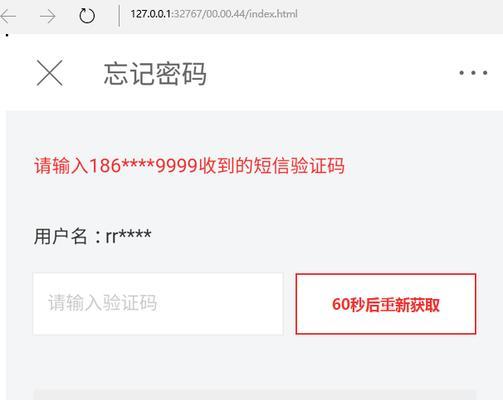The width and height of the screenshot is (503, 400).
Task: Click the 短信验证码 words in red prompt
Action: point(299,166)
